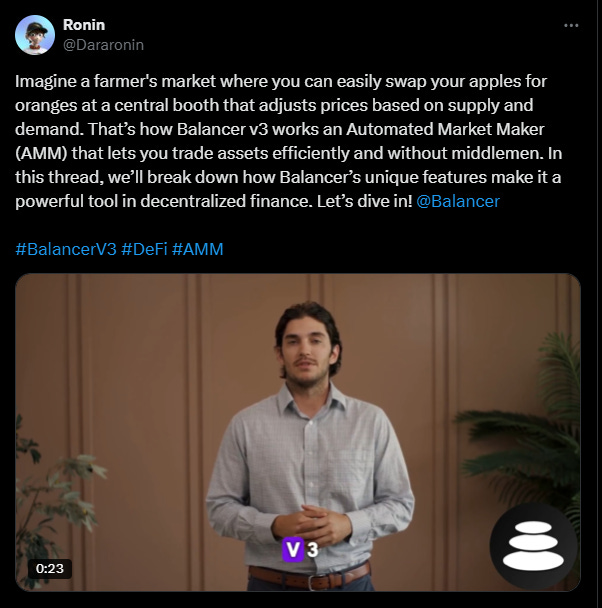Play the Balancer V3 video thumbnail
Viewport: 602px width, 608px height.
tap(298, 432)
